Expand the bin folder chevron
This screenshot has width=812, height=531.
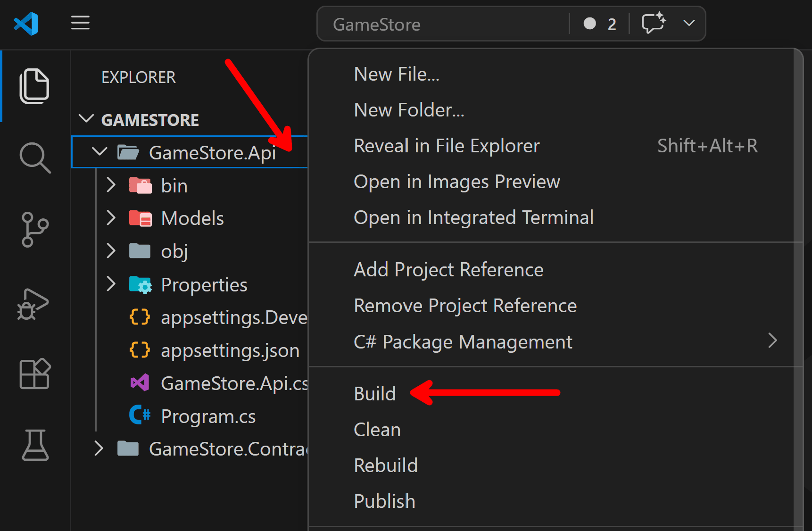point(111,185)
